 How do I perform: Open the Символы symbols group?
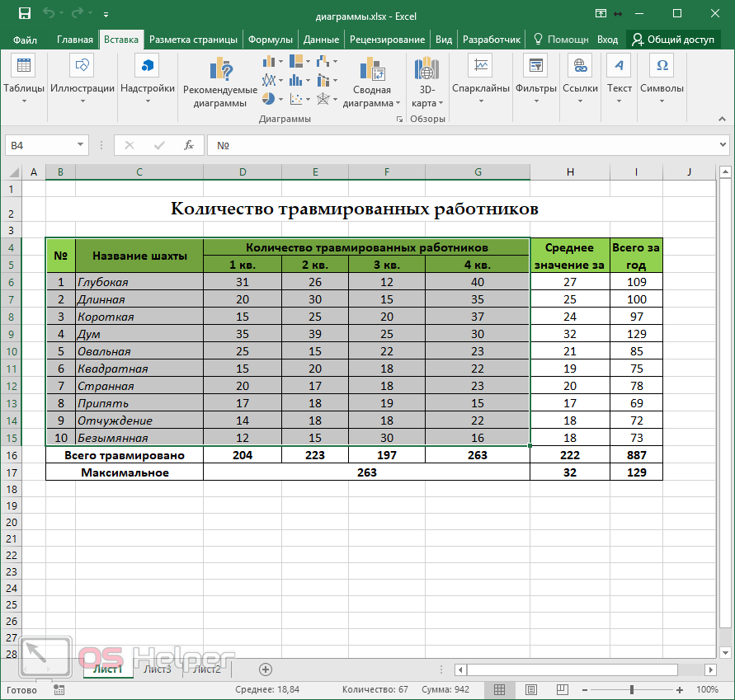[x=662, y=80]
